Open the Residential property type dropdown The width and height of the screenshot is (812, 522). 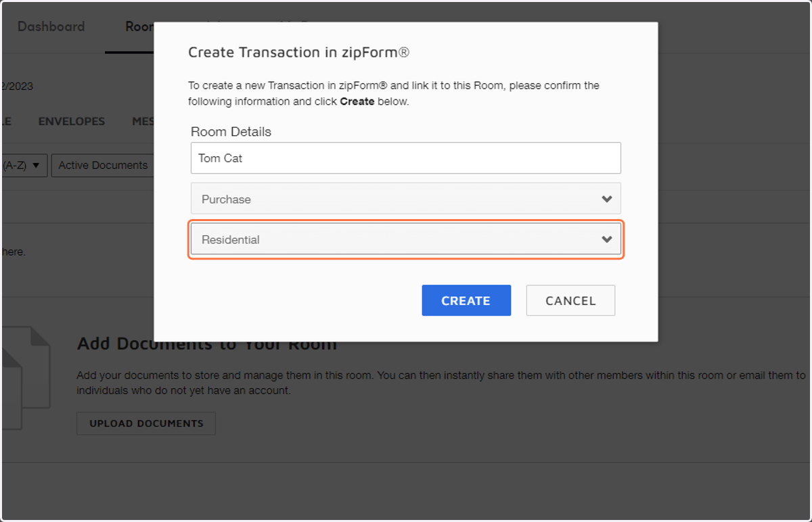pos(406,239)
